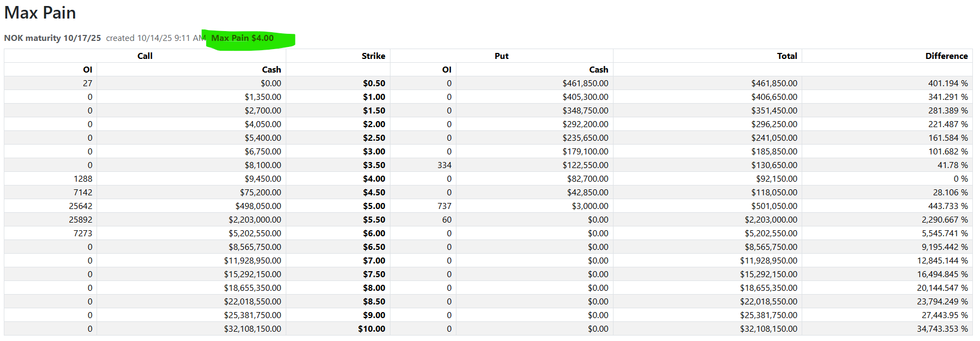Click the put cash value $461,850.00
Image resolution: width=980 pixels, height=341 pixels.
(585, 83)
